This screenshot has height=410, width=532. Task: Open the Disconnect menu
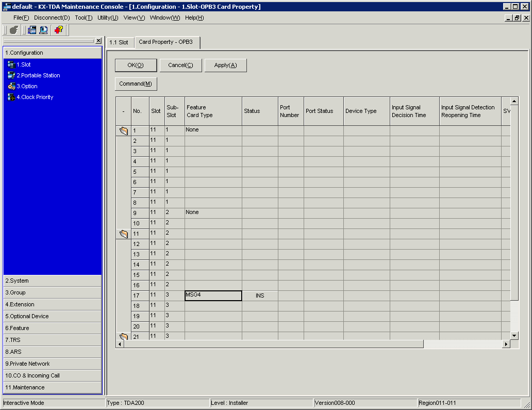52,18
